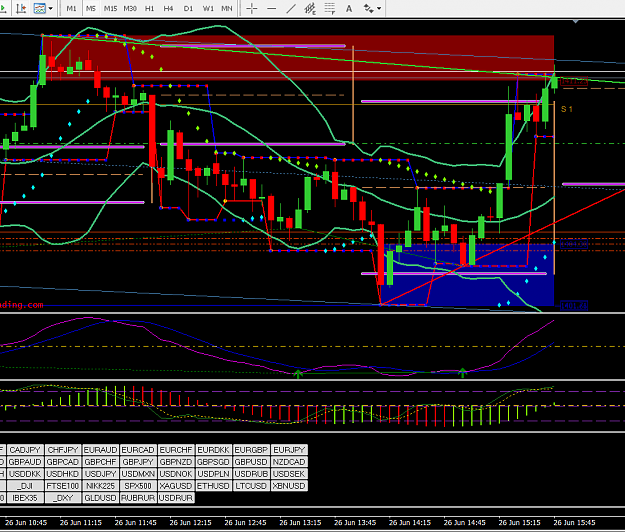Load the CHFJPY symbol

pyautogui.click(x=63, y=450)
